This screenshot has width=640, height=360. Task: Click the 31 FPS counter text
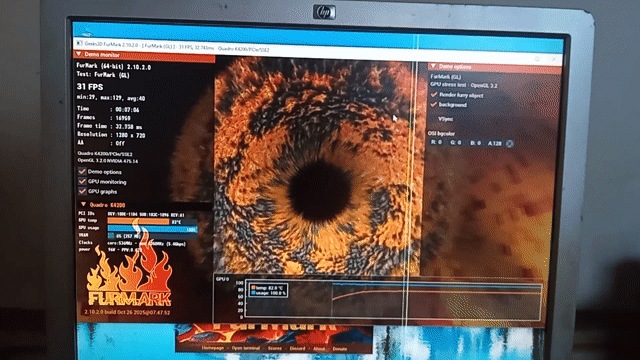click(90, 87)
